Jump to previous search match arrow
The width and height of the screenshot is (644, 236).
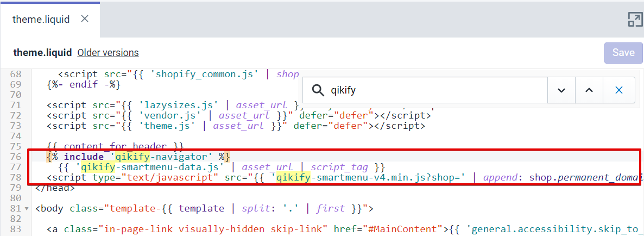(589, 90)
